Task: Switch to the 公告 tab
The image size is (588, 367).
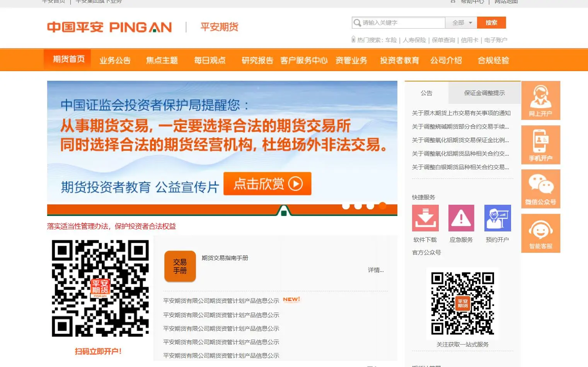Action: click(x=426, y=93)
